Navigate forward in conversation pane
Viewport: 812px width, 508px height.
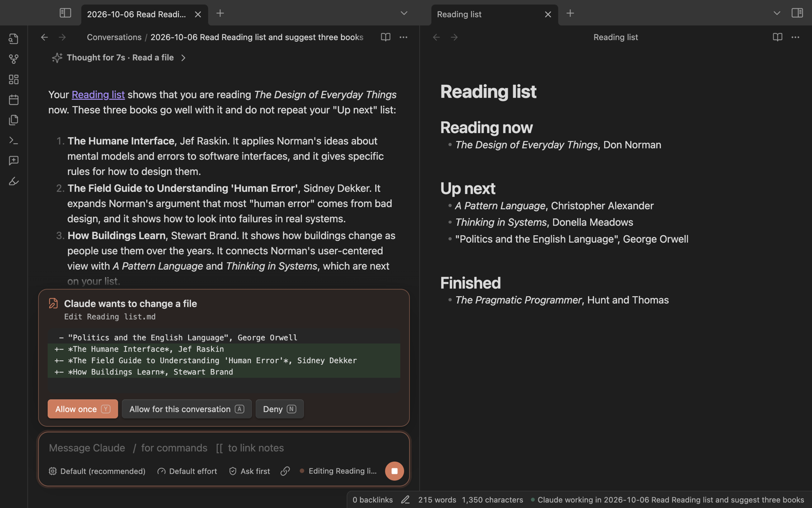tap(62, 37)
